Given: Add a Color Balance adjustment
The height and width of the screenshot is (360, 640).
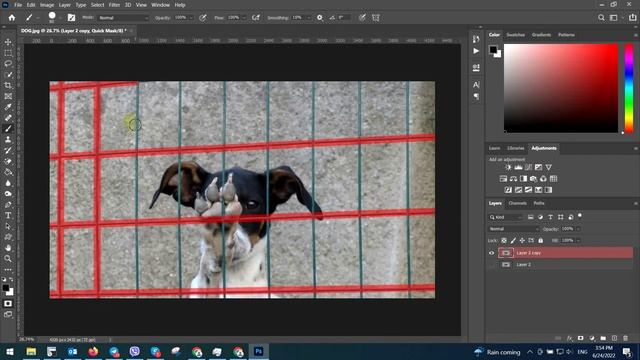Looking at the screenshot, I should tap(513, 179).
